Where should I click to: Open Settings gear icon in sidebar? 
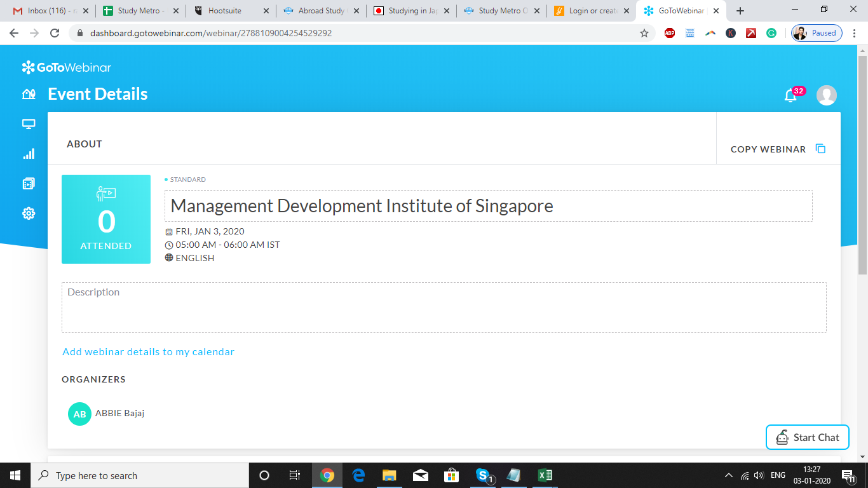click(29, 213)
